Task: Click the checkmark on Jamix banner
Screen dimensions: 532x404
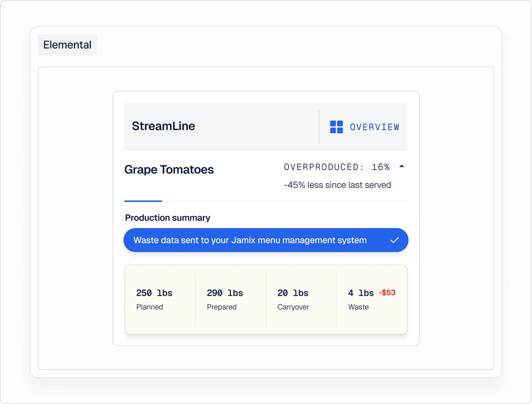Action: pyautogui.click(x=395, y=240)
